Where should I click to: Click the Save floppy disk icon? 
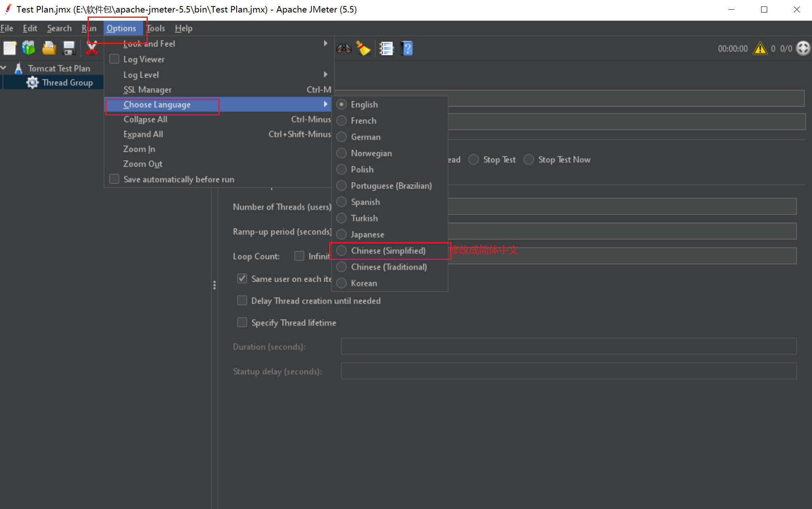click(69, 48)
